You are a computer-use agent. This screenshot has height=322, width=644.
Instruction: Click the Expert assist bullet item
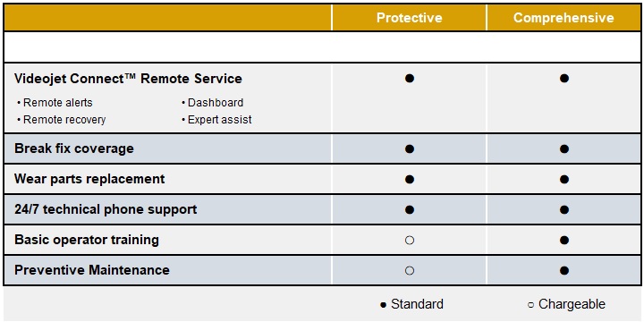click(x=216, y=120)
